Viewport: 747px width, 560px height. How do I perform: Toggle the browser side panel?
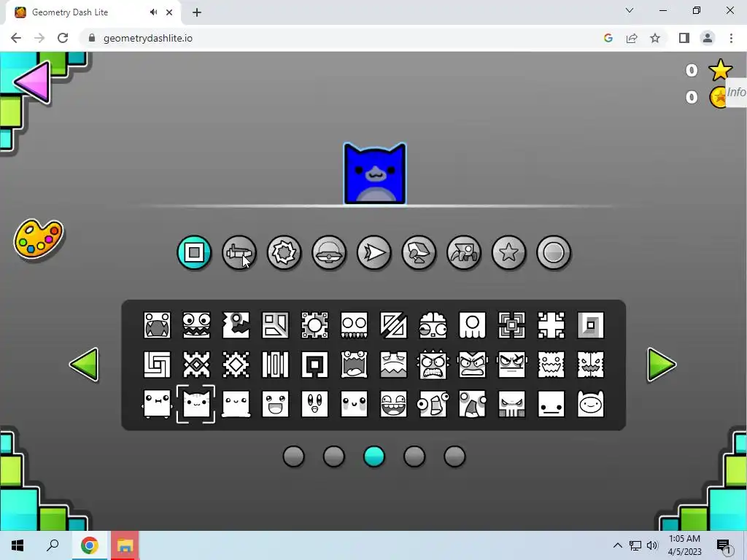pyautogui.click(x=684, y=38)
